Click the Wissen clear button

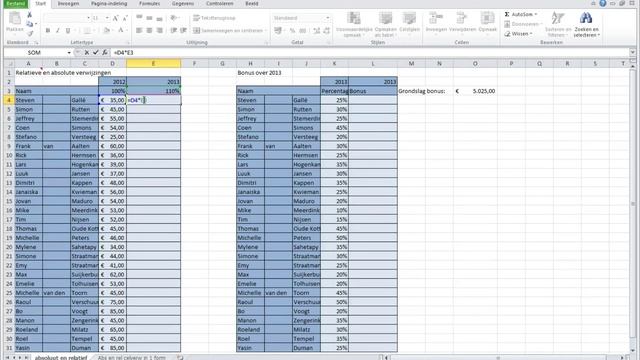(518, 34)
